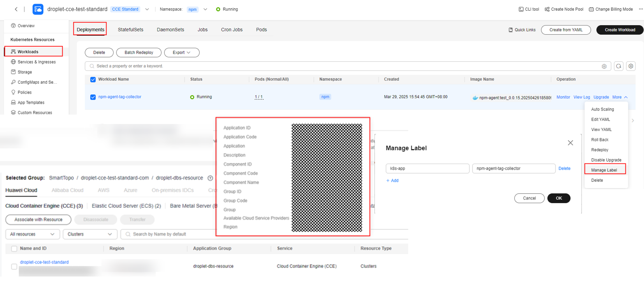Viewport: 644px width, 286px height.
Task: Click the Create Node Pool icon
Action: click(547, 9)
